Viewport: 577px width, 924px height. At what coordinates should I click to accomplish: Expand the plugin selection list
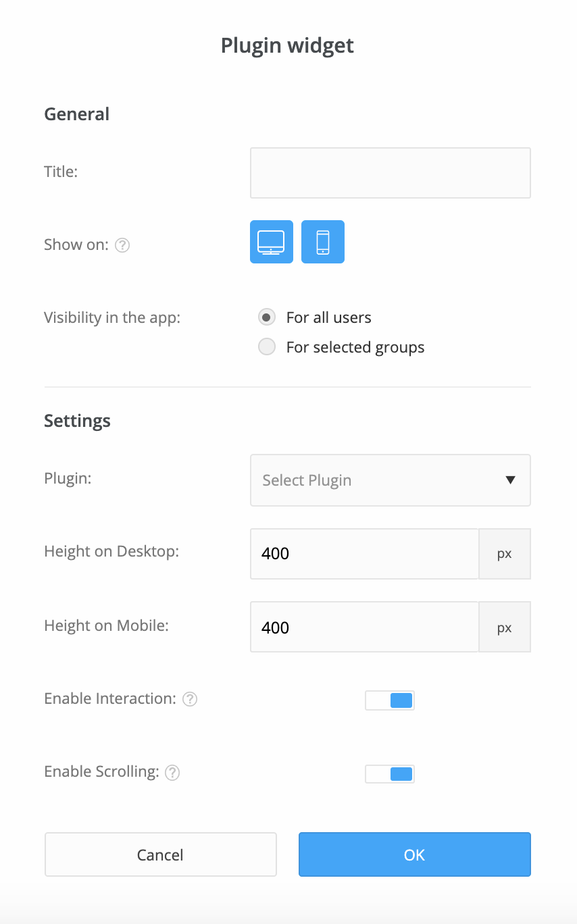391,480
